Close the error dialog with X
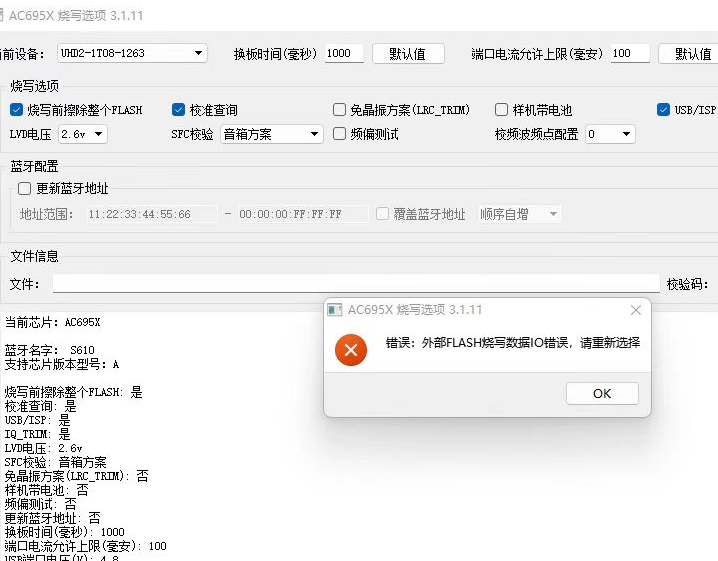This screenshot has width=718, height=561. coord(636,310)
